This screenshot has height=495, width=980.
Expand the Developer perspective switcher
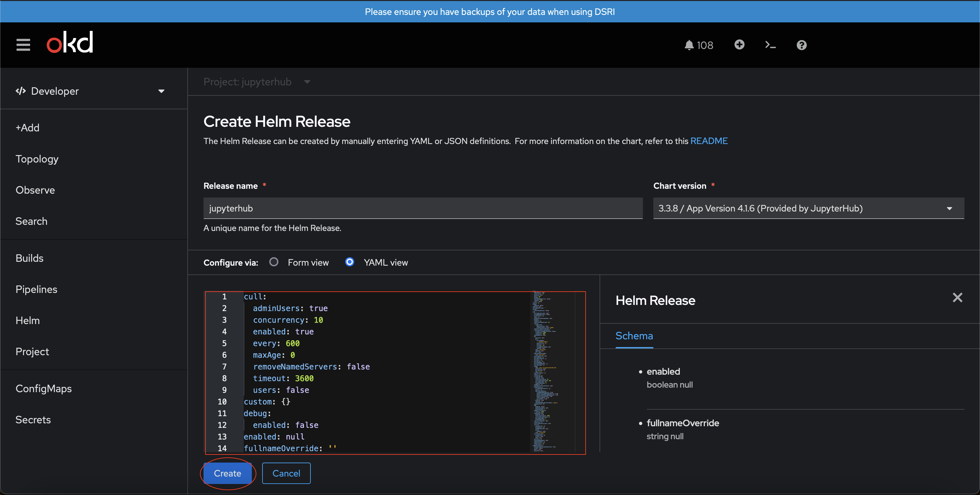point(90,91)
